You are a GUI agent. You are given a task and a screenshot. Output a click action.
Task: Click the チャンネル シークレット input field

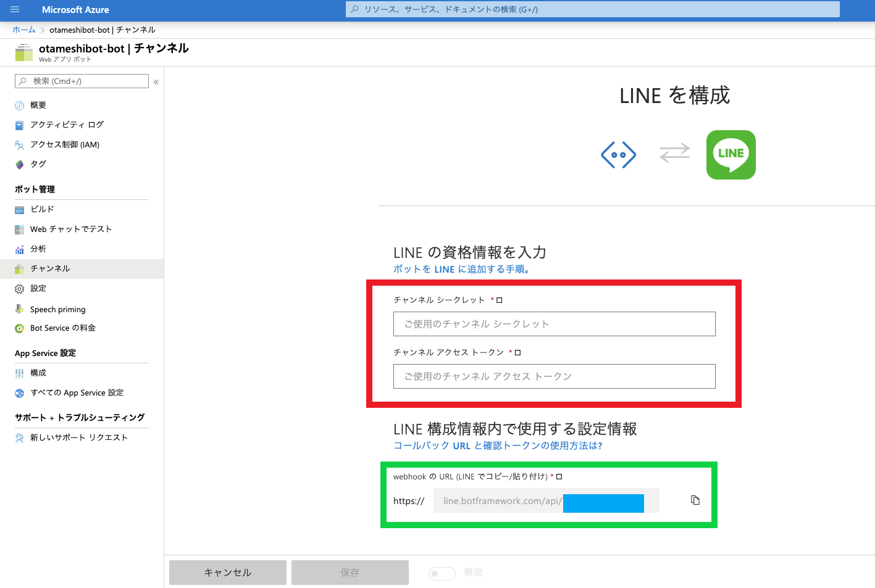pyautogui.click(x=554, y=324)
